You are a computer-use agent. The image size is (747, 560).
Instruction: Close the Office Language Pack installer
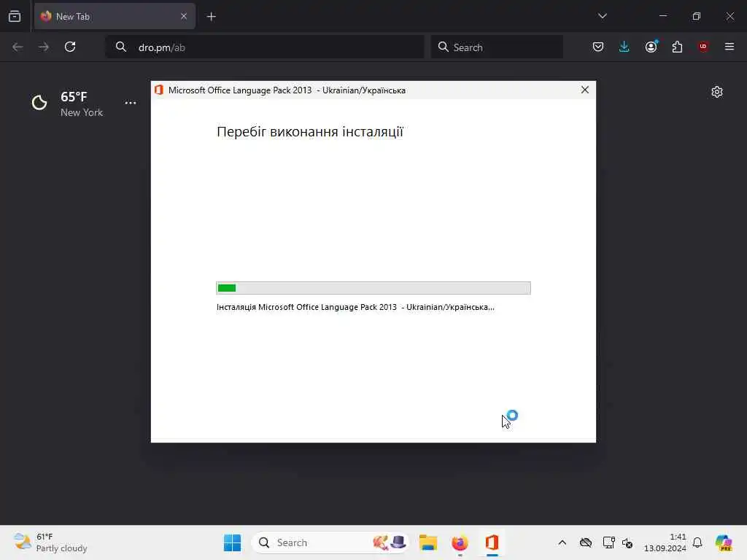point(585,90)
